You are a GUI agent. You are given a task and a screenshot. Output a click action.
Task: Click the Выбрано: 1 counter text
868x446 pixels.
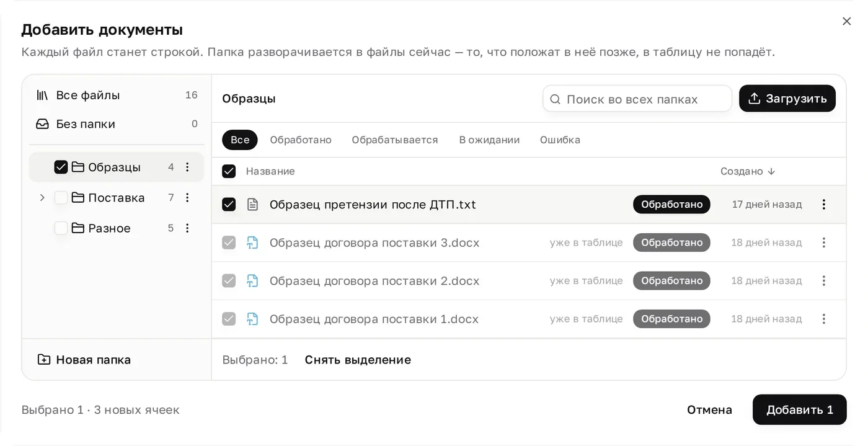coord(255,360)
